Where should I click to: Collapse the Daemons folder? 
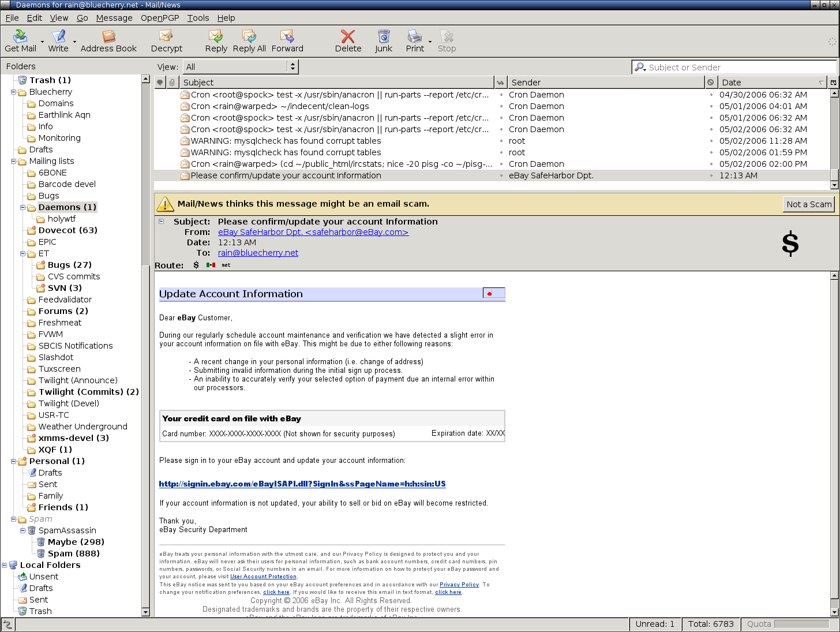click(23, 207)
